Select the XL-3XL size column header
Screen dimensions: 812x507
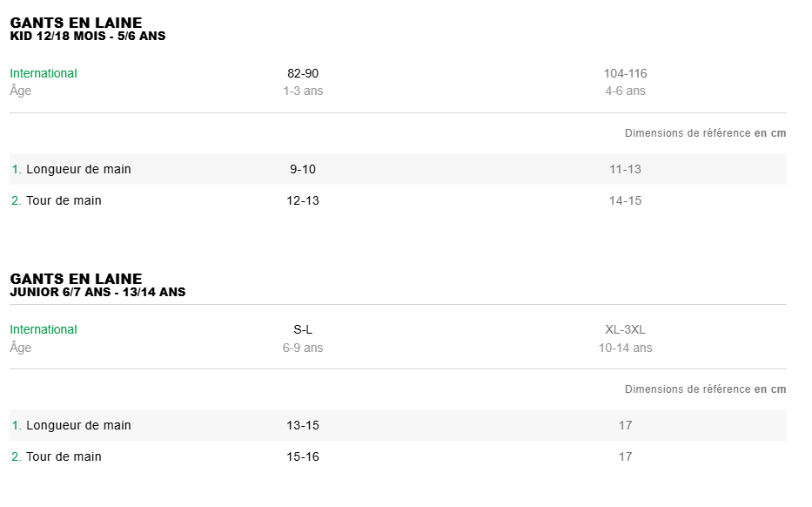(625, 329)
